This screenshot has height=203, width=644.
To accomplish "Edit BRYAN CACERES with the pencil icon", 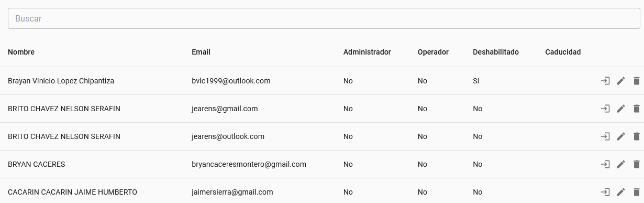I will click(621, 164).
